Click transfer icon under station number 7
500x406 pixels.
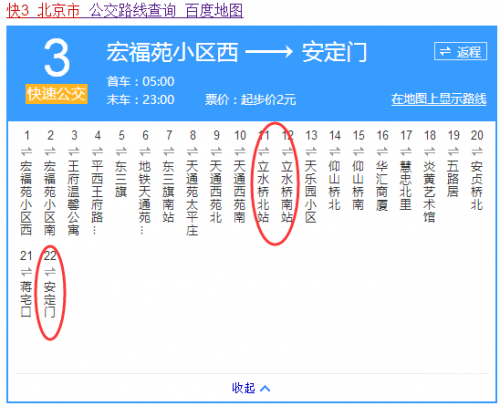coord(169,152)
